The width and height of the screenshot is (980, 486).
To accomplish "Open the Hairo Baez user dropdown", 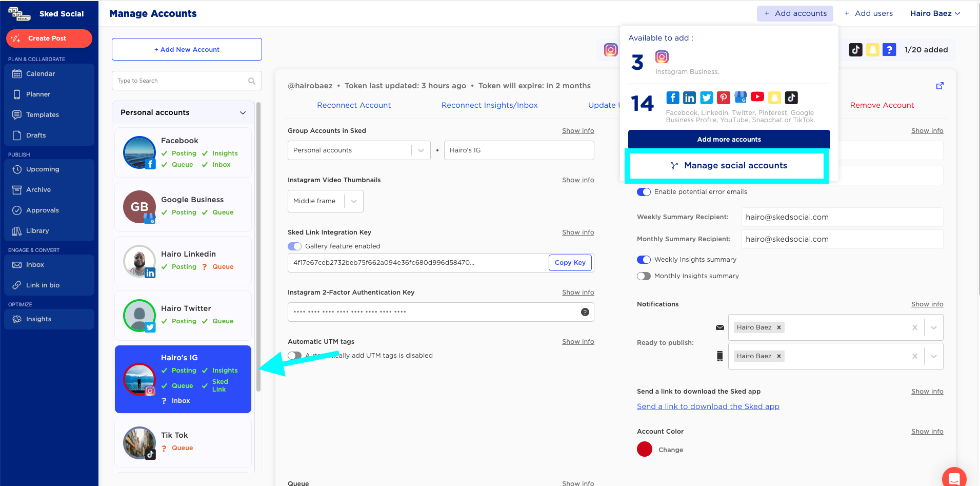I will tap(935, 13).
